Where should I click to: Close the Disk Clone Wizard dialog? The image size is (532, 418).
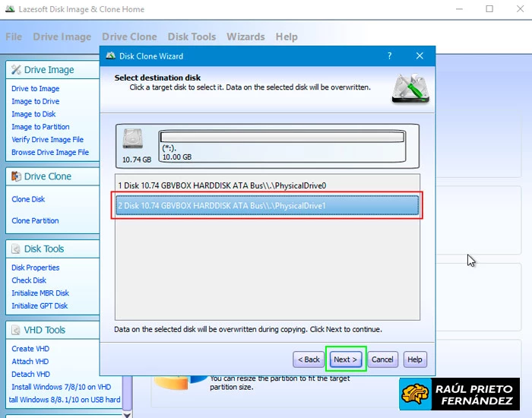(x=420, y=56)
